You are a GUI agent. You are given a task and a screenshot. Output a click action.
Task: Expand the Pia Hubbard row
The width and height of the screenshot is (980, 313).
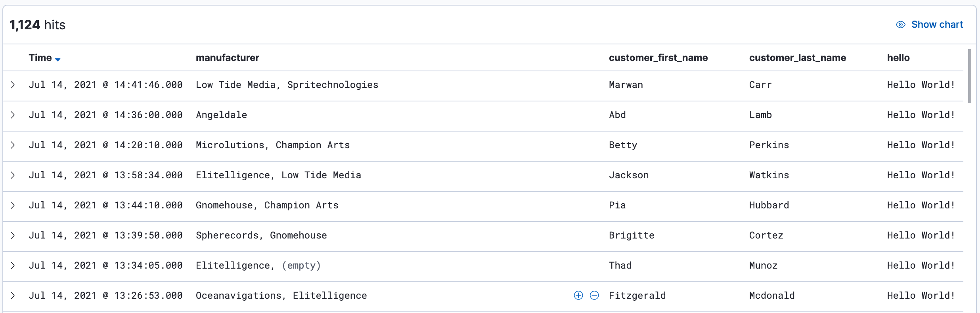(13, 205)
